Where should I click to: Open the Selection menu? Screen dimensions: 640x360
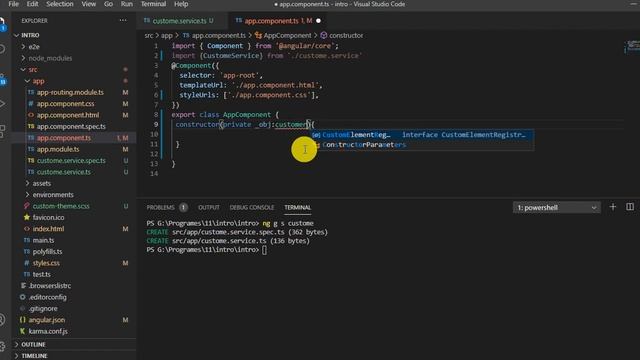tap(60, 4)
